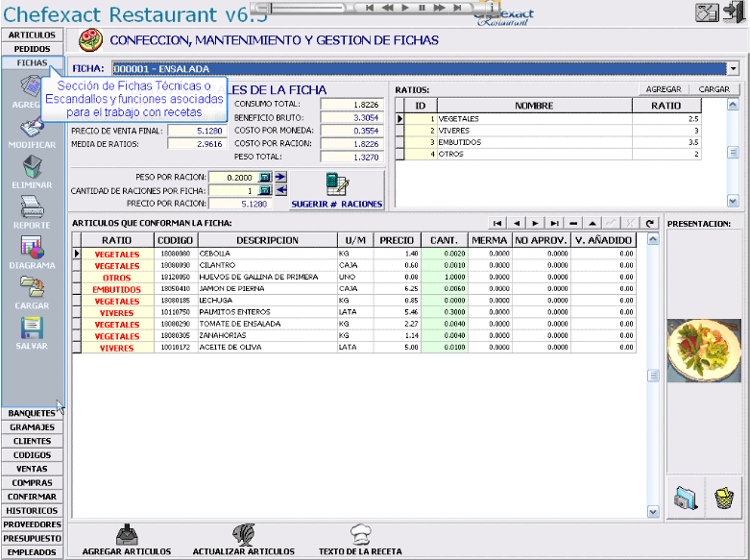Go to last record in articles navigator

tap(554, 223)
